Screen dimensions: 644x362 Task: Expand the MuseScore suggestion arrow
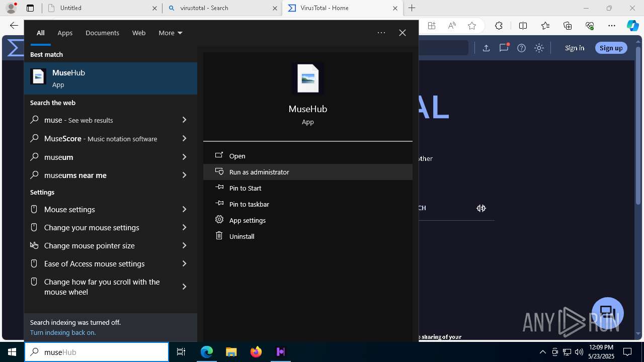coord(184,138)
